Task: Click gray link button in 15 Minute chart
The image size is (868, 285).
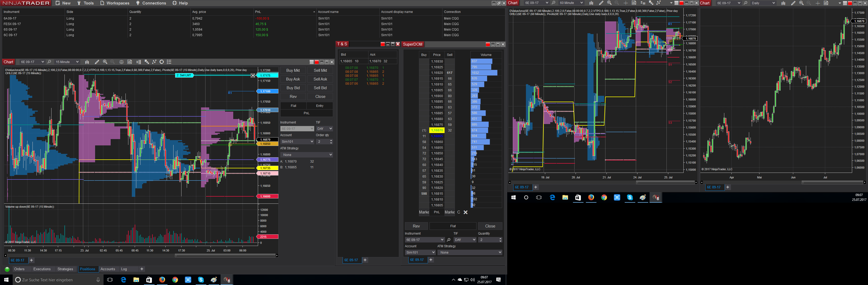Action: [x=312, y=62]
